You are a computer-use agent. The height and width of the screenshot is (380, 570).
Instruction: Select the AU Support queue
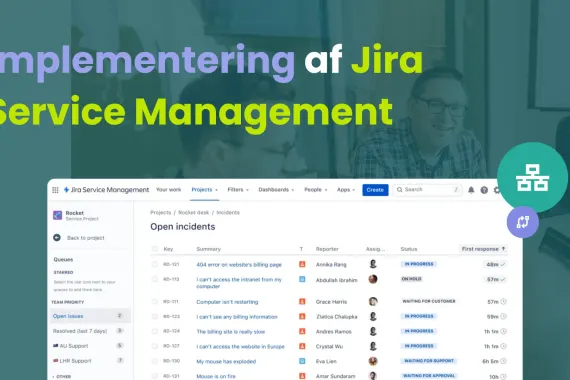pyautogui.click(x=90, y=346)
